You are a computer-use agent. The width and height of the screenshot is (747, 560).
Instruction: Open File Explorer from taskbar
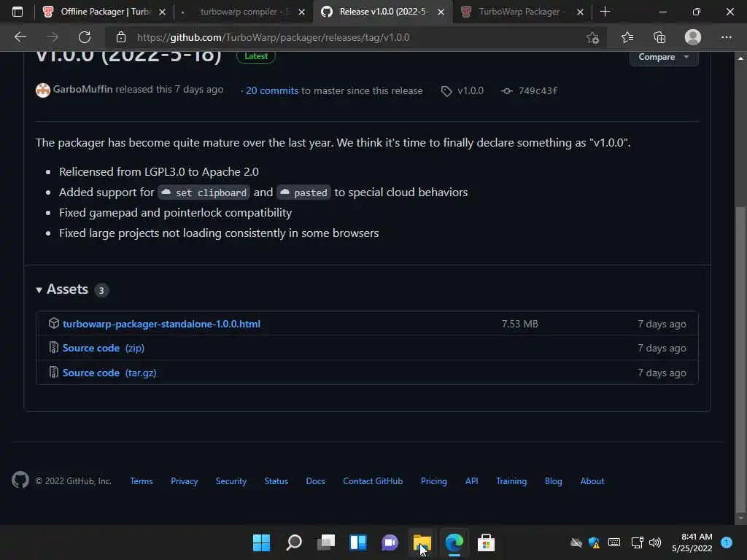click(422, 542)
